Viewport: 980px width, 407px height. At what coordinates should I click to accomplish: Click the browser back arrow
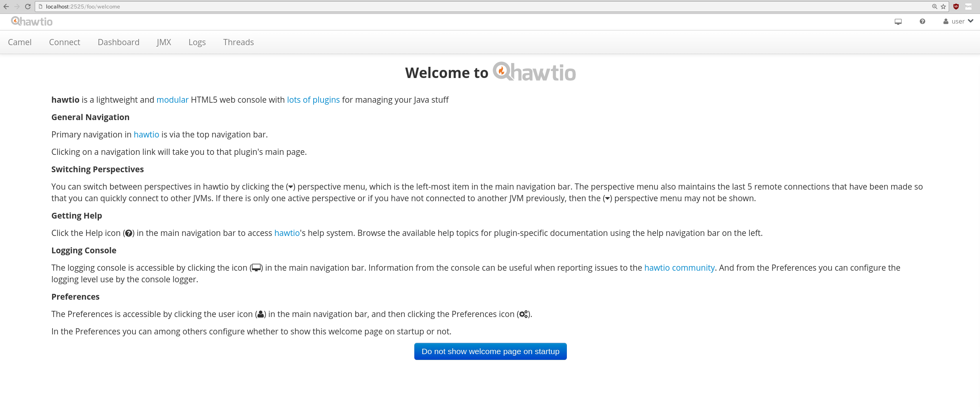7,6
